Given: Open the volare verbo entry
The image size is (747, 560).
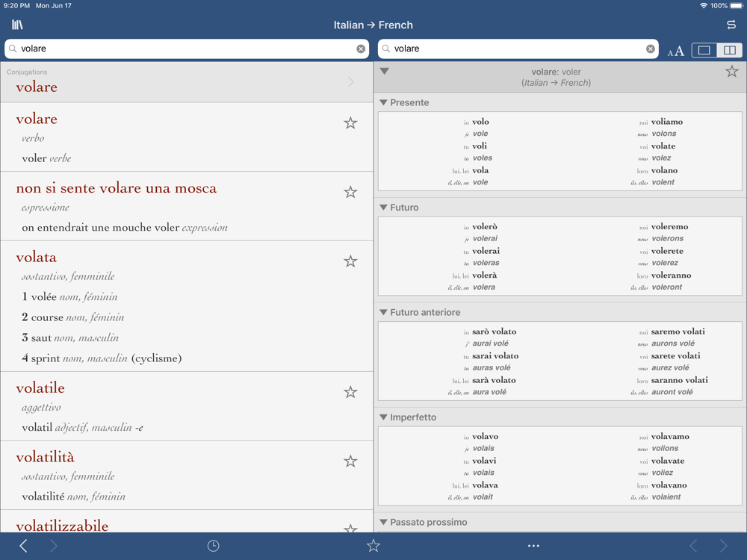Looking at the screenshot, I should pos(187,137).
